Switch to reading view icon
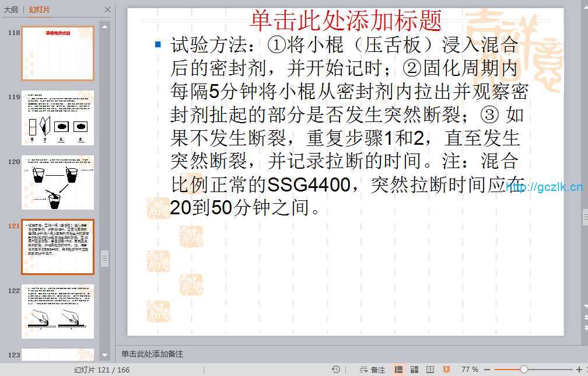588x376 pixels. 430,370
